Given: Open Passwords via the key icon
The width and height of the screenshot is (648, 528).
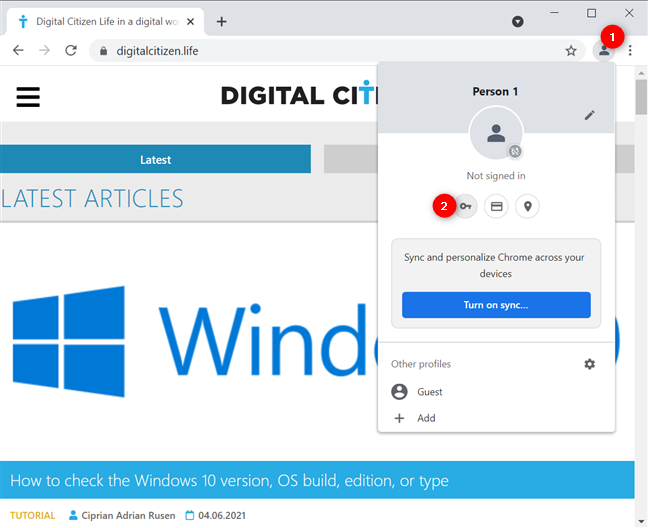Looking at the screenshot, I should point(465,206).
